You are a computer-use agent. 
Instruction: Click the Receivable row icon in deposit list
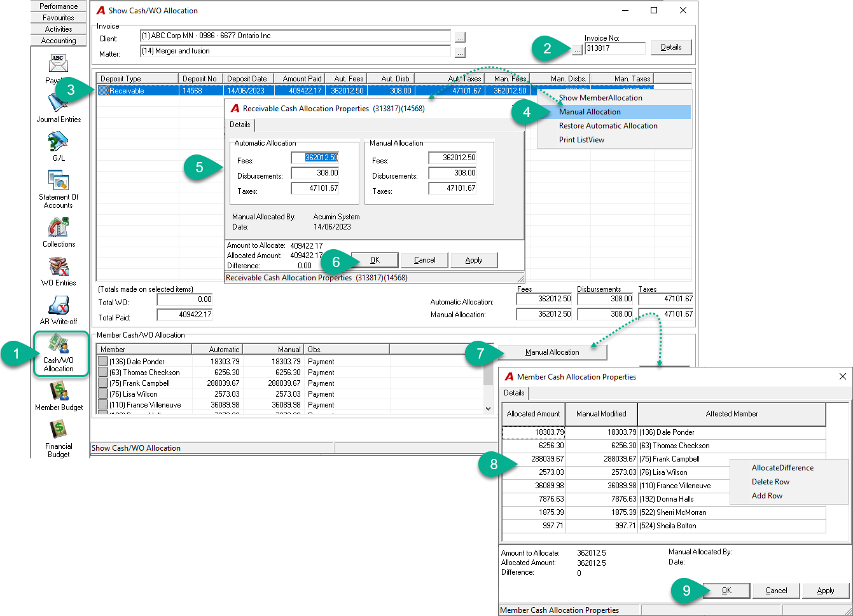click(x=102, y=91)
